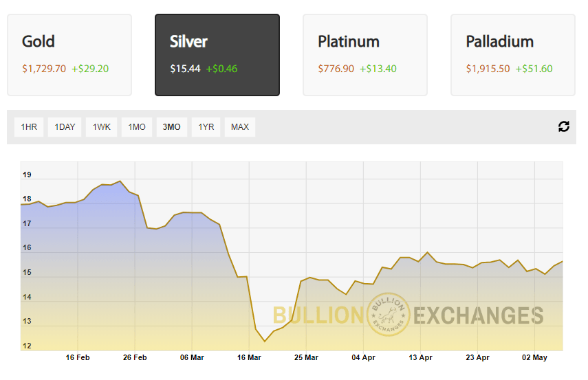Show the 1YR price history

click(206, 127)
